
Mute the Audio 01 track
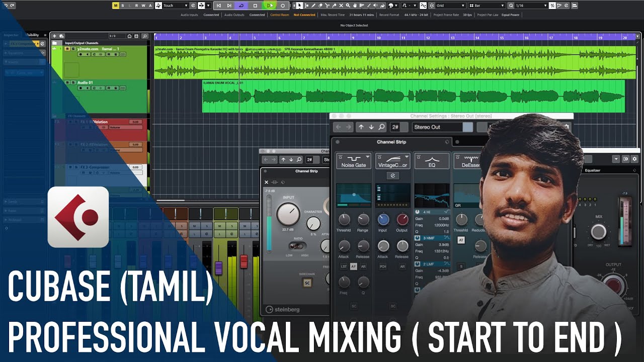click(x=68, y=82)
